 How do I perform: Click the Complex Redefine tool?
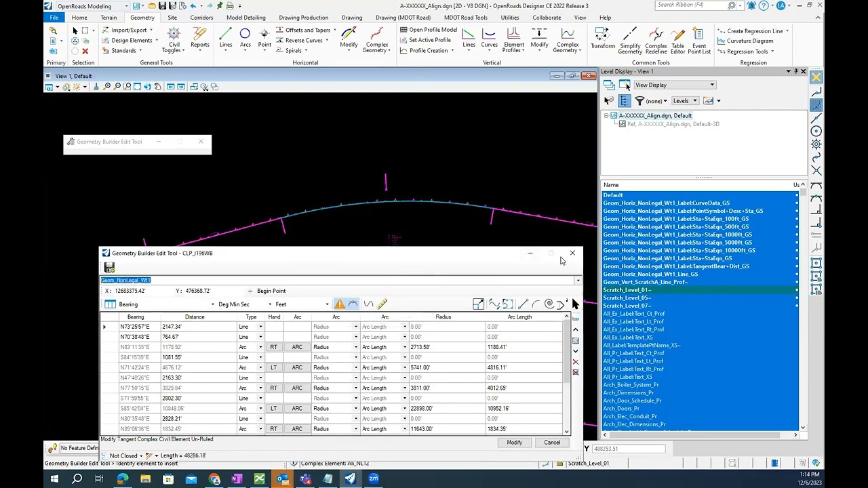click(x=656, y=40)
